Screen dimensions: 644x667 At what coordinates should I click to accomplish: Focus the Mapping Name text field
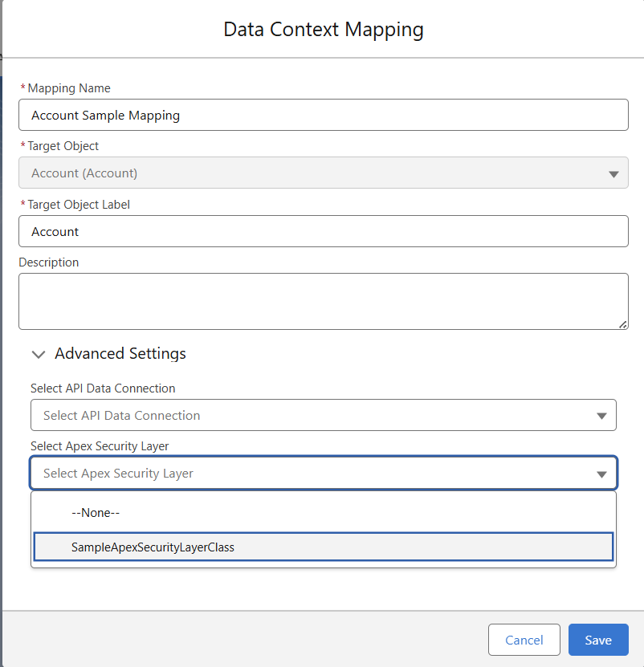(x=323, y=116)
